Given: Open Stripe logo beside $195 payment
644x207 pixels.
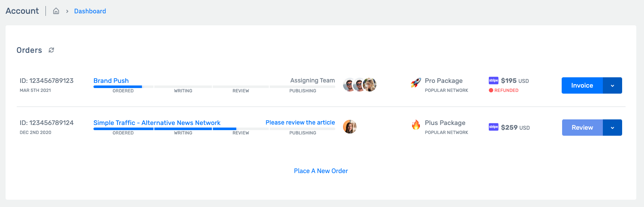Looking at the screenshot, I should pos(494,81).
